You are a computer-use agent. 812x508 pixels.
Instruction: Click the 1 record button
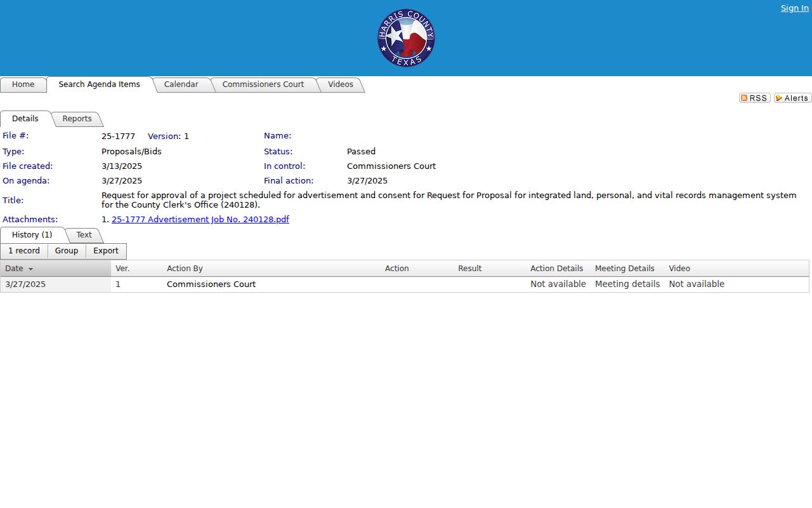tap(24, 251)
